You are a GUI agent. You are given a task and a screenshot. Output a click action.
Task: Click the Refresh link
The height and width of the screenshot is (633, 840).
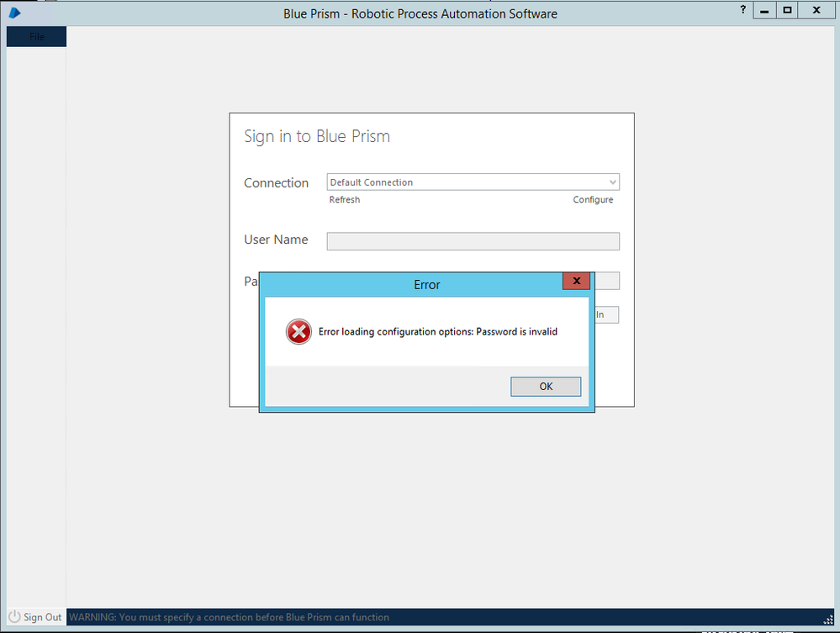(345, 200)
